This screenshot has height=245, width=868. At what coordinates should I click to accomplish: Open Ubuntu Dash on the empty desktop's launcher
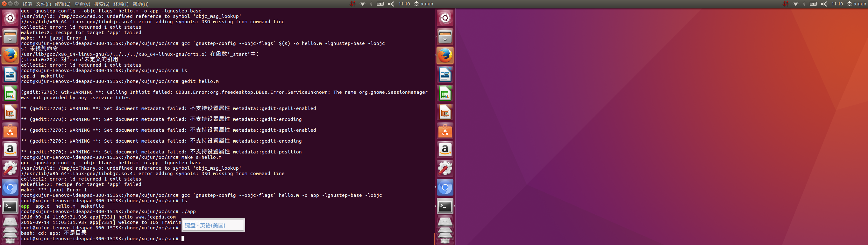pyautogui.click(x=445, y=18)
